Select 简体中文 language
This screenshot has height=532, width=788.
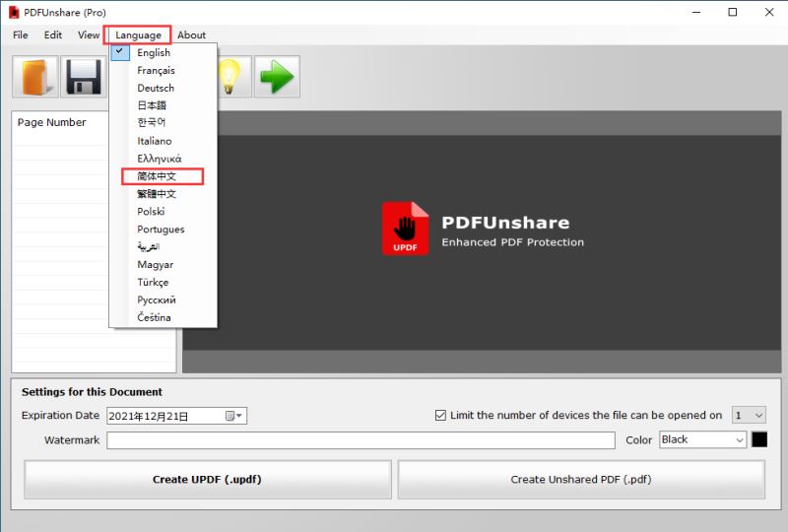point(164,176)
